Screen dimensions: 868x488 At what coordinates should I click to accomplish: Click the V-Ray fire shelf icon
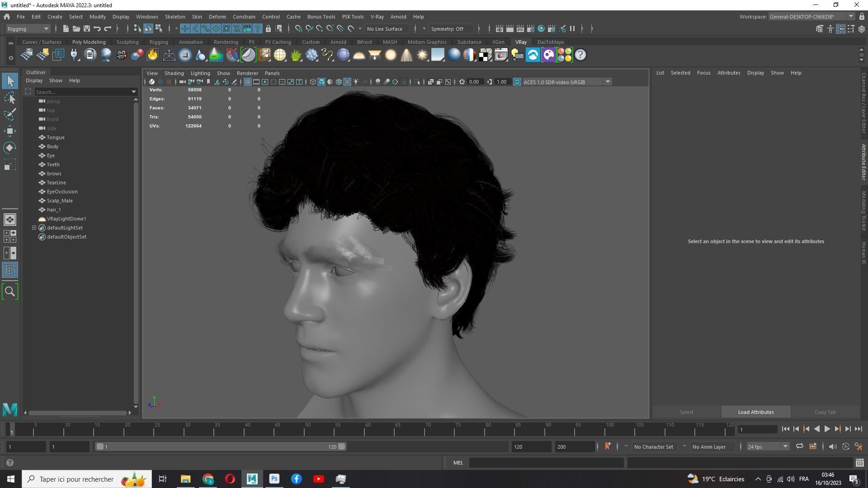[153, 55]
